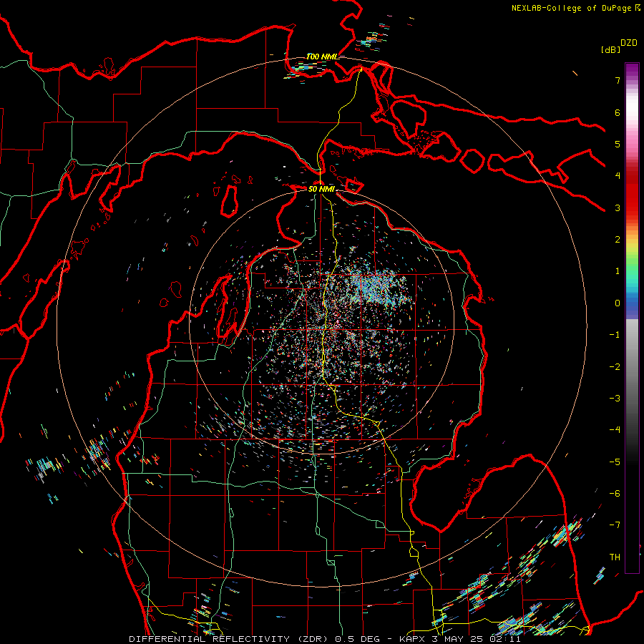Click the [dB] units label
Image resolution: width=644 pixels, height=644 pixels.
pos(611,49)
